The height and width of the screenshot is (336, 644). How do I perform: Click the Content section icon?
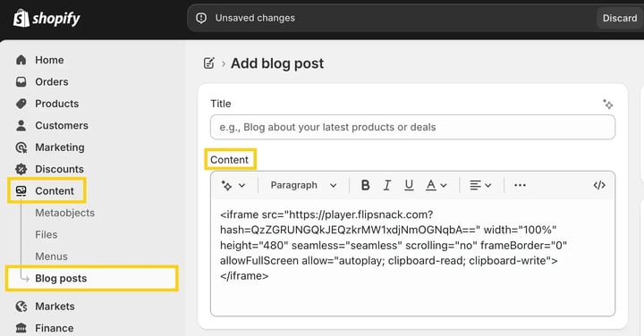pyautogui.click(x=21, y=190)
